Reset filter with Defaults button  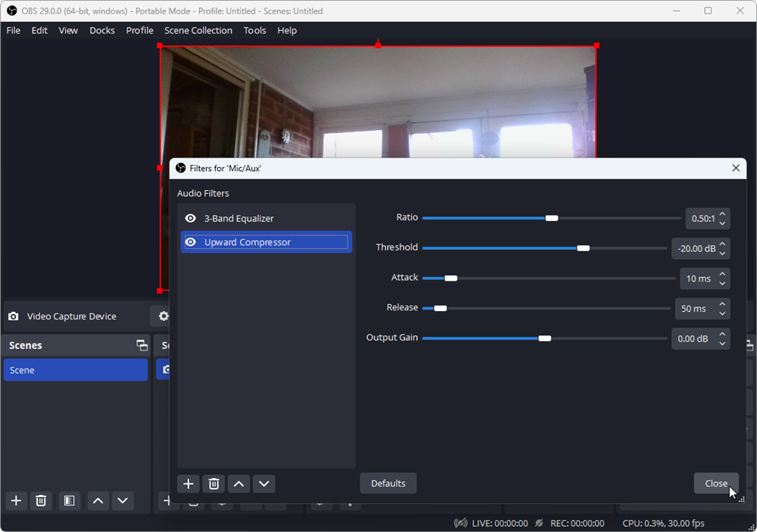tap(388, 484)
